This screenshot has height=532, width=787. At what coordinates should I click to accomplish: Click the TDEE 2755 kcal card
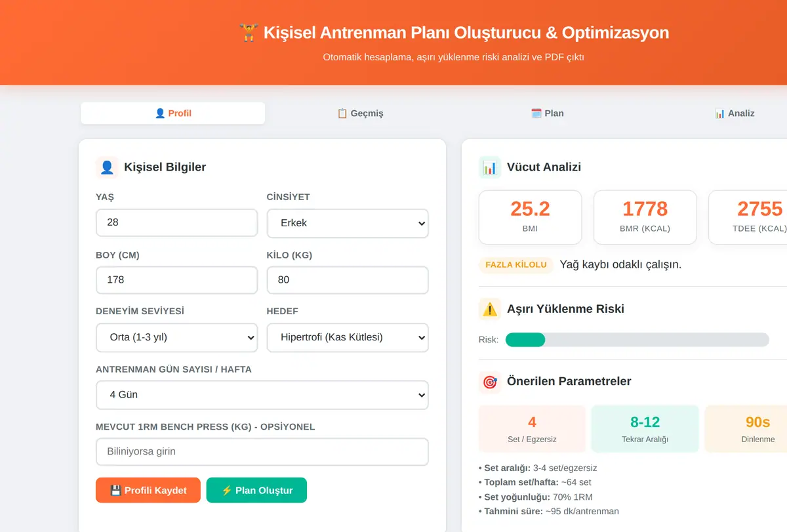pos(748,217)
